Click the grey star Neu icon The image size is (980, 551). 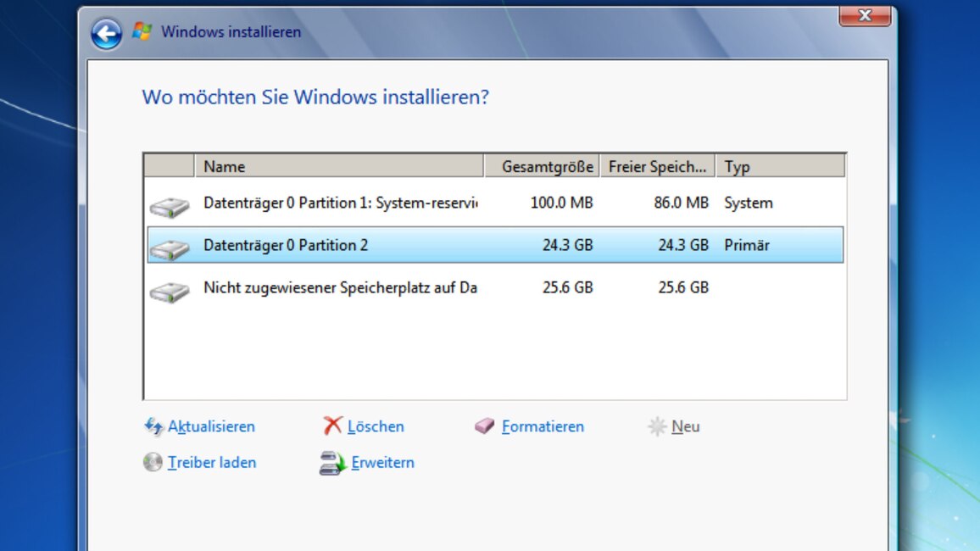pyautogui.click(x=657, y=426)
